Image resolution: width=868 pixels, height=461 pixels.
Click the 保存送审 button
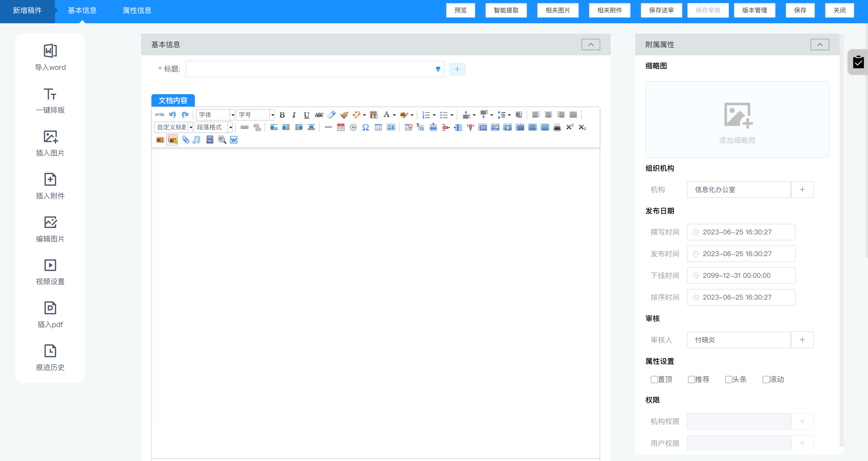(x=661, y=10)
